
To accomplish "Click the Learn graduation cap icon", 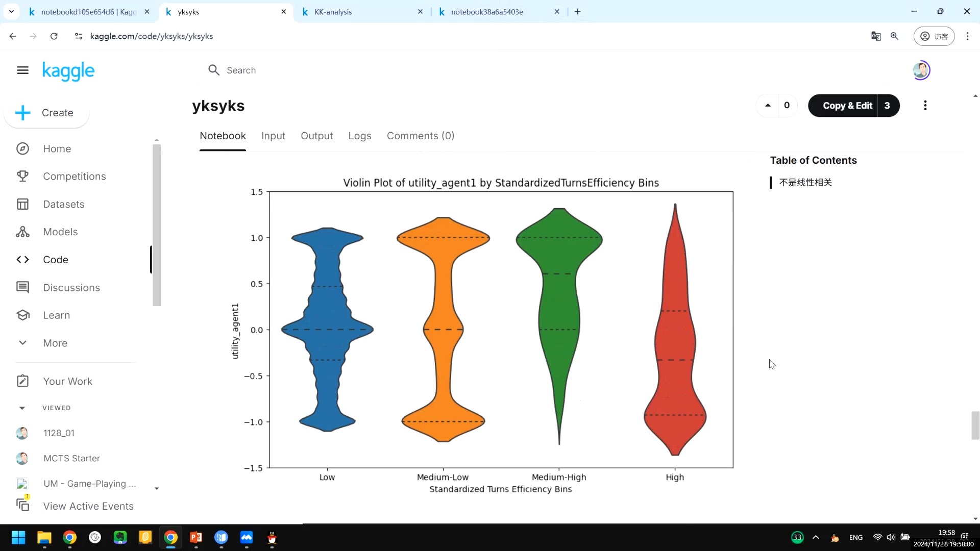I will coord(22,315).
